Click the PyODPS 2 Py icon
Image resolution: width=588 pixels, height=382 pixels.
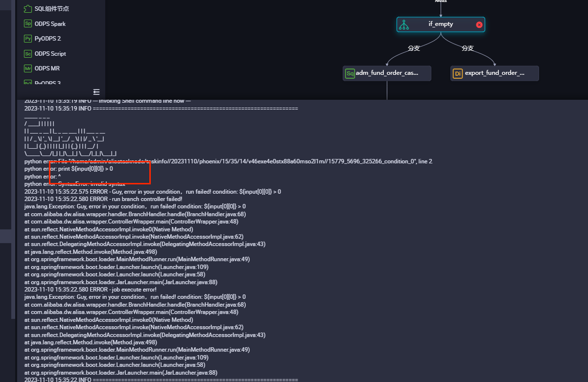28,38
